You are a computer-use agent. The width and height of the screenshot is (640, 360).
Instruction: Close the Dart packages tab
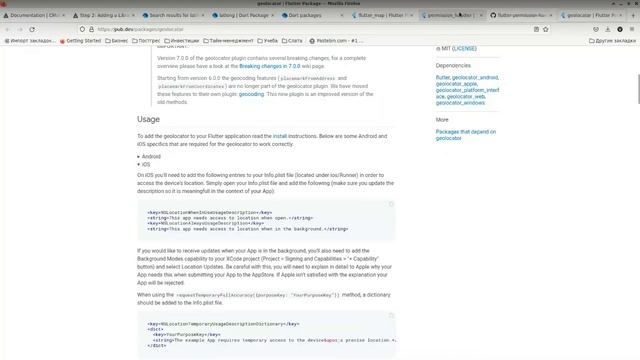point(342,15)
